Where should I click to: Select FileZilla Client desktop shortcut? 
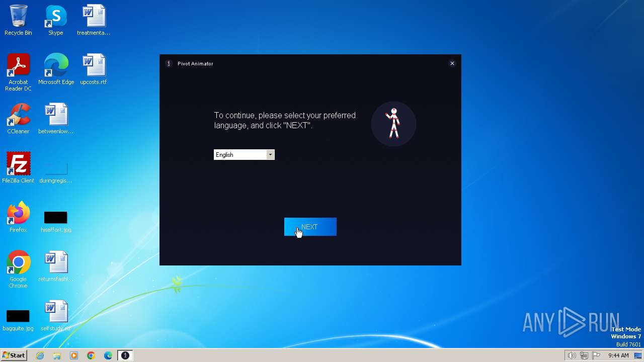click(18, 168)
